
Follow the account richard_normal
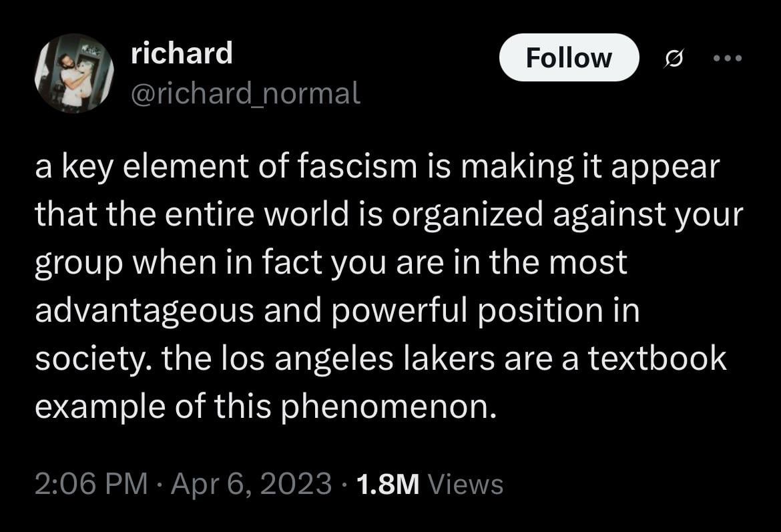pyautogui.click(x=569, y=57)
